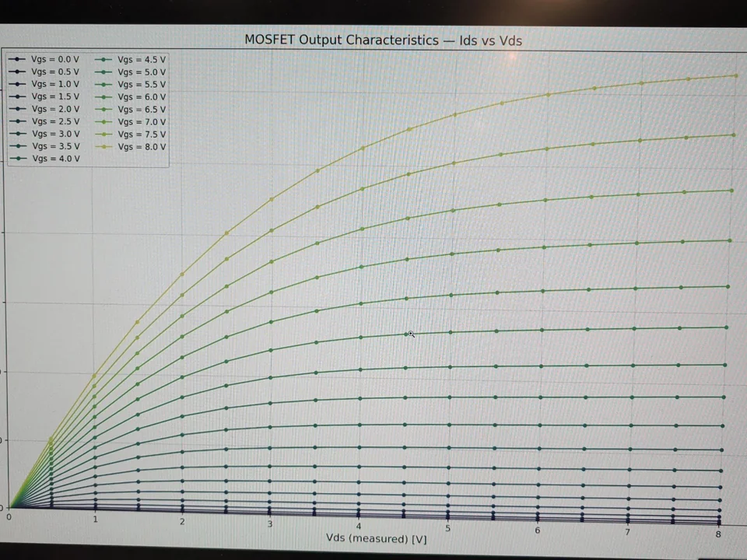This screenshot has height=560, width=747.
Task: Click the x-axis tick label '4'
Action: 358,527
